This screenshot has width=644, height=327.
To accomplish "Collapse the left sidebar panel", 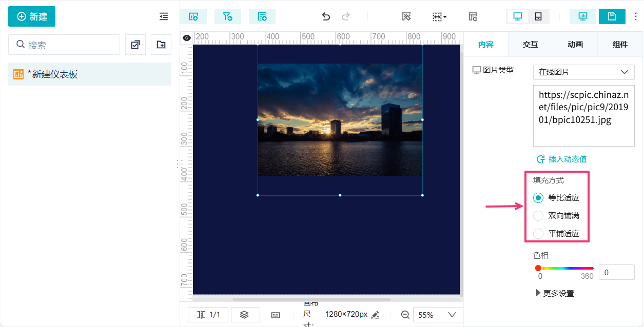I will coord(164,16).
